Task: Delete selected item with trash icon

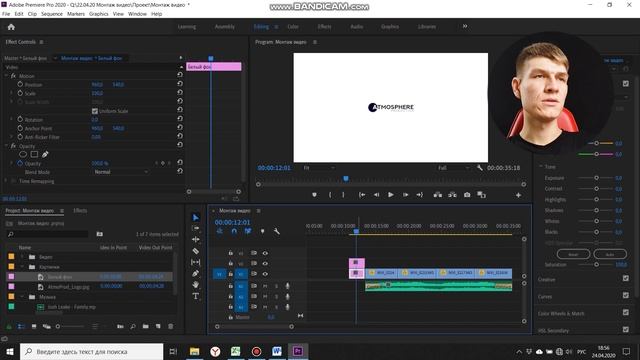Action: (x=171, y=327)
